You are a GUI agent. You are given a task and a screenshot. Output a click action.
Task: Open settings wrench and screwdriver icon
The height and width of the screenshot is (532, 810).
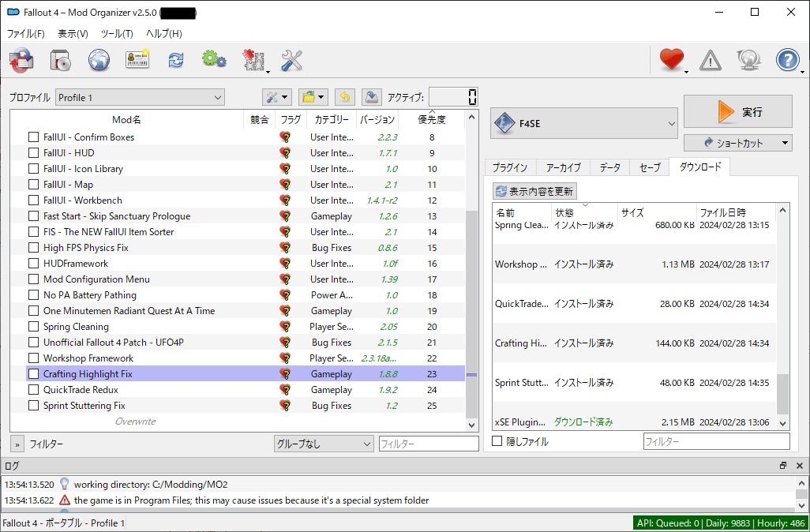click(292, 60)
